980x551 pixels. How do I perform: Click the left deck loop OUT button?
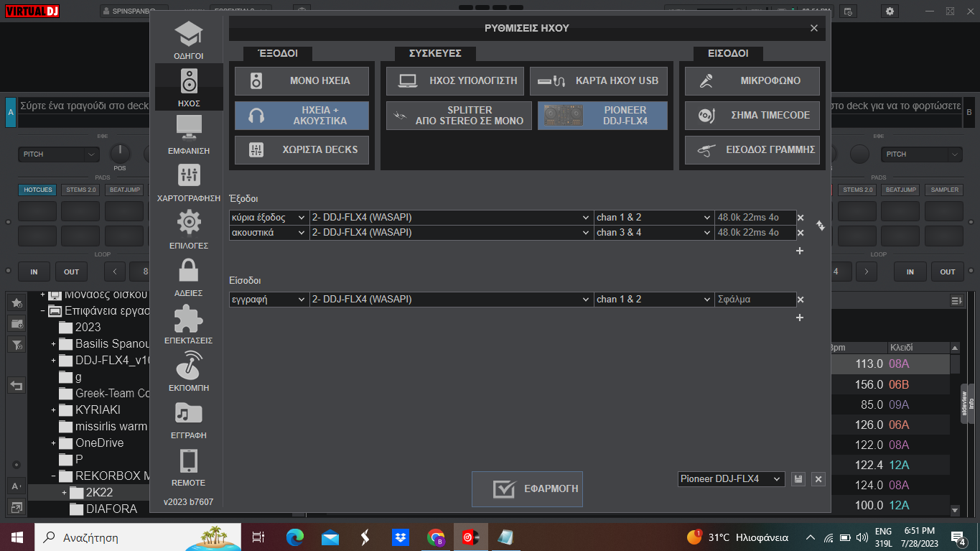point(71,272)
